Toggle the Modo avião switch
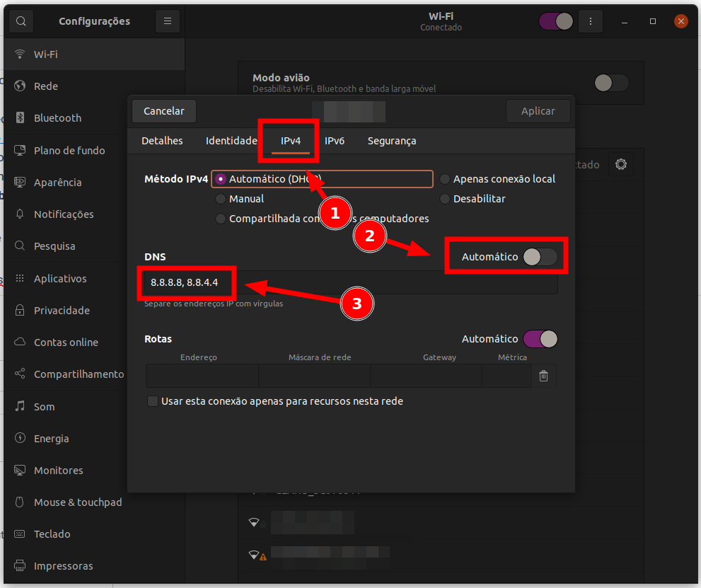Viewport: 701px width, 588px height. [611, 83]
